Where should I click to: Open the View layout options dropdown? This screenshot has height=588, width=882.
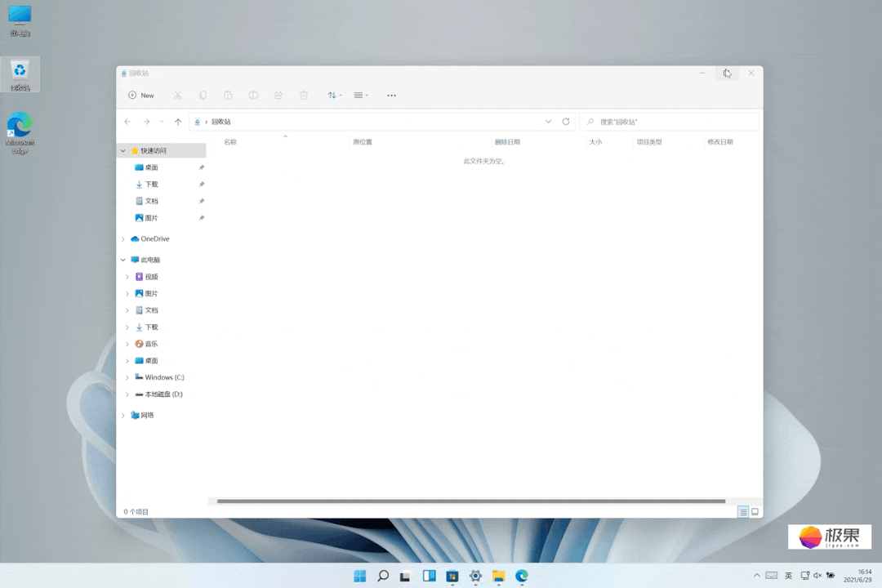(x=361, y=95)
